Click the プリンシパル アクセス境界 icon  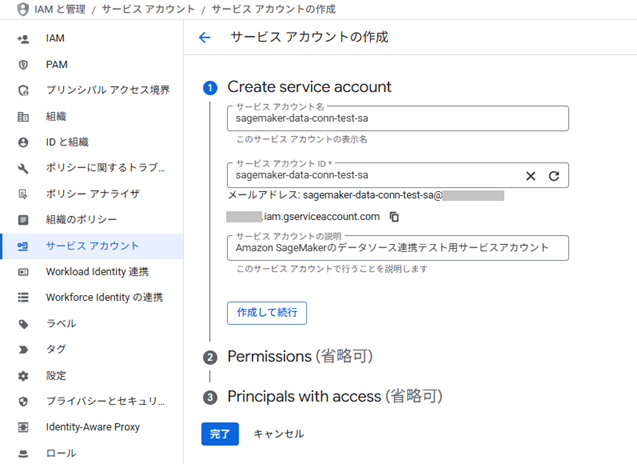coord(23,90)
